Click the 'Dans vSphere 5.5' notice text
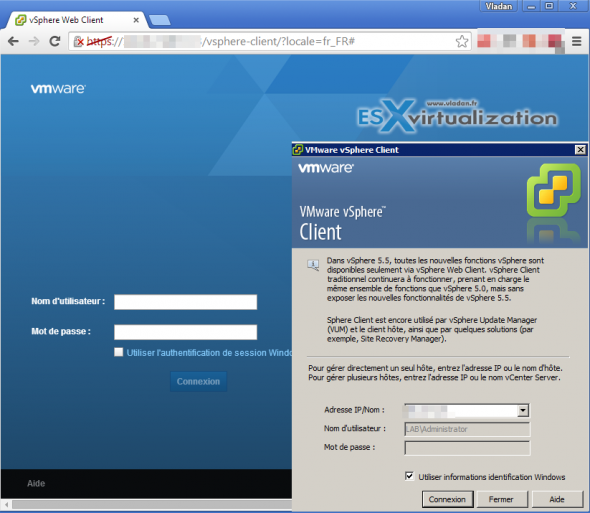This screenshot has height=513, width=590. (435, 279)
